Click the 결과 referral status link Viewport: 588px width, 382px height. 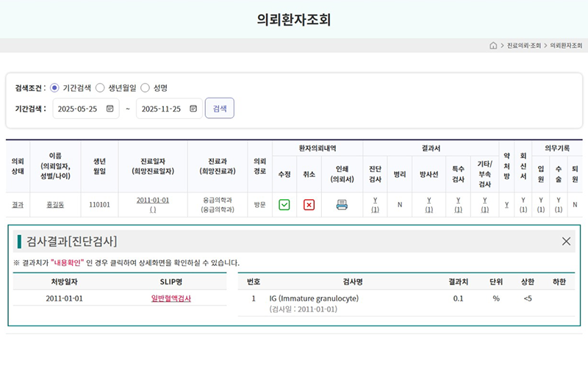(x=18, y=205)
